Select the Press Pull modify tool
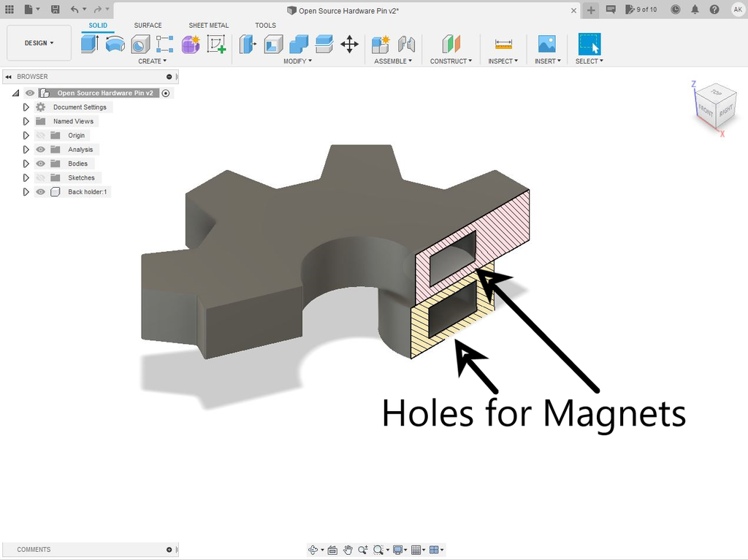The image size is (748, 560). (248, 44)
